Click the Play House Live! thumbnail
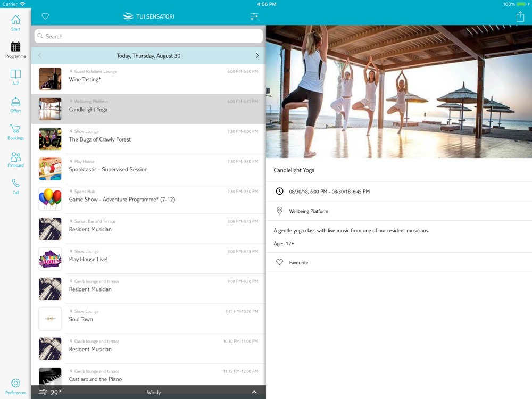 (50, 259)
